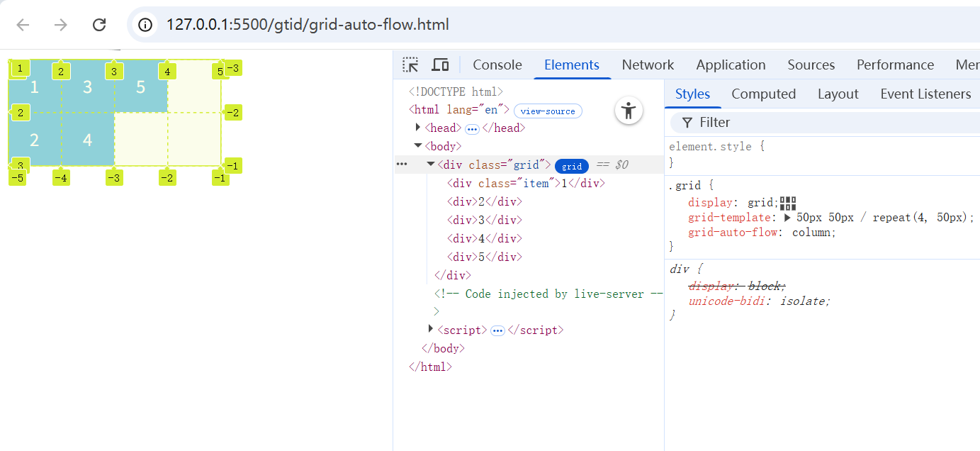This screenshot has height=451, width=980.
Task: Click the browser forward arrow
Action: (61, 25)
